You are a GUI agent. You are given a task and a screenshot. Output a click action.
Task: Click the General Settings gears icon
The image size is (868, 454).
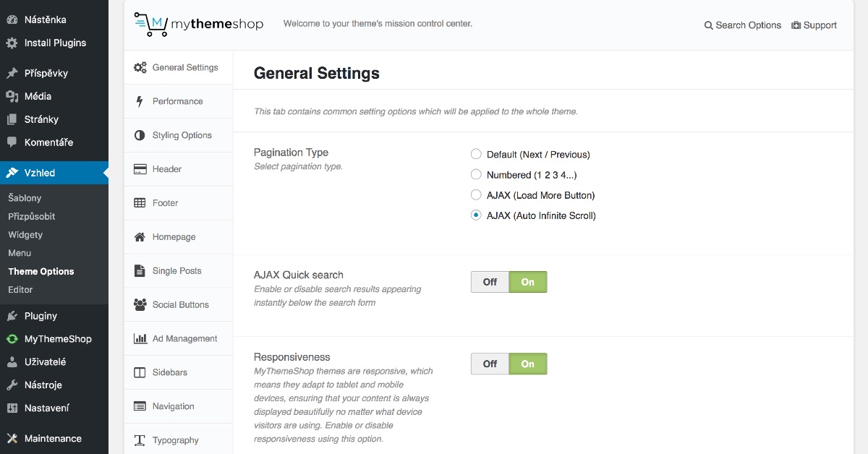tap(140, 67)
